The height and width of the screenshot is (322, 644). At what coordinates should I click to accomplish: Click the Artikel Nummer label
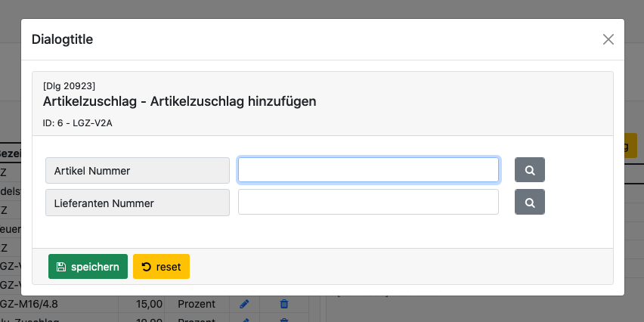point(137,171)
